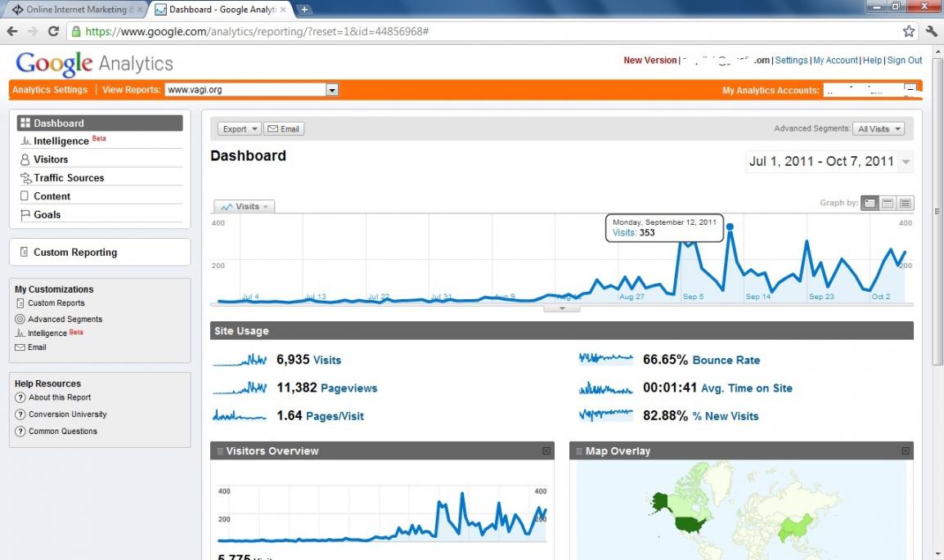This screenshot has height=560, width=944.
Task: Click the September 12 data point on graph
Action: 730,226
